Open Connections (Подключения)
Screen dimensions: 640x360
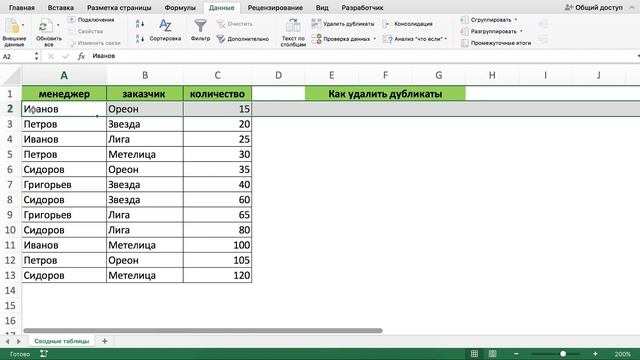tap(91, 20)
